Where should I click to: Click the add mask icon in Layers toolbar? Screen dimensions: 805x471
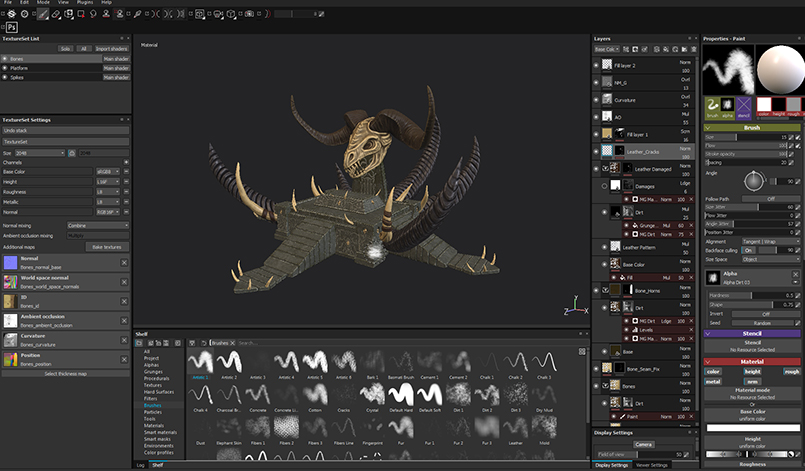pos(635,49)
